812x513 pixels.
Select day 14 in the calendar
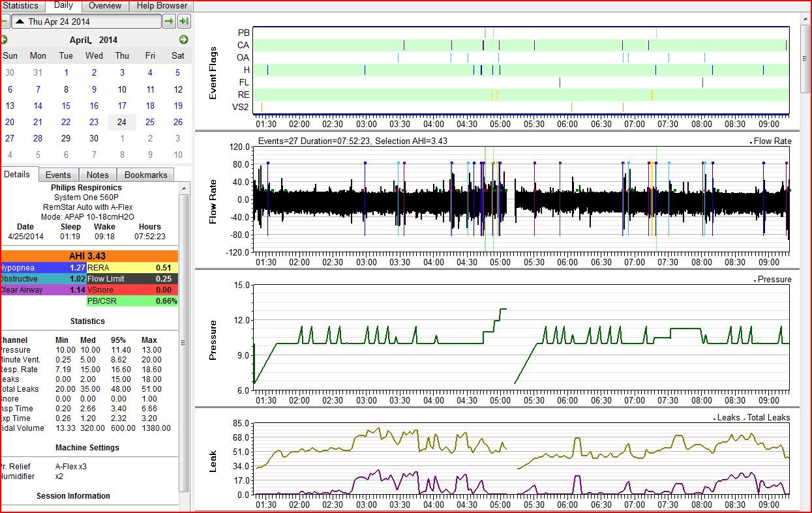click(x=38, y=106)
